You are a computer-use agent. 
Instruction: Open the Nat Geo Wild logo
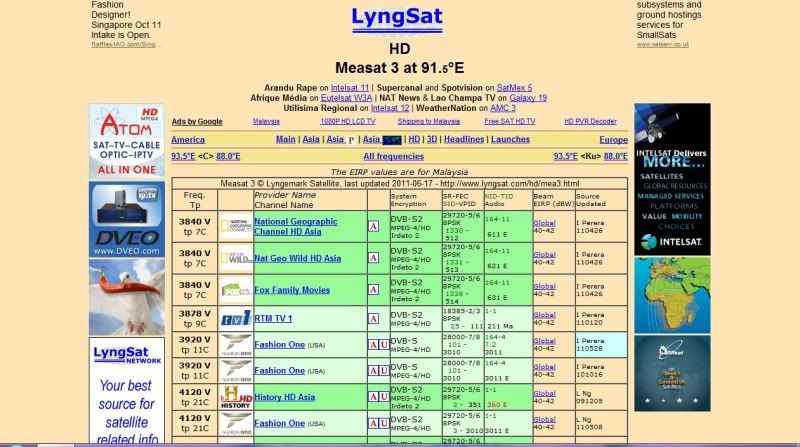tap(235, 258)
